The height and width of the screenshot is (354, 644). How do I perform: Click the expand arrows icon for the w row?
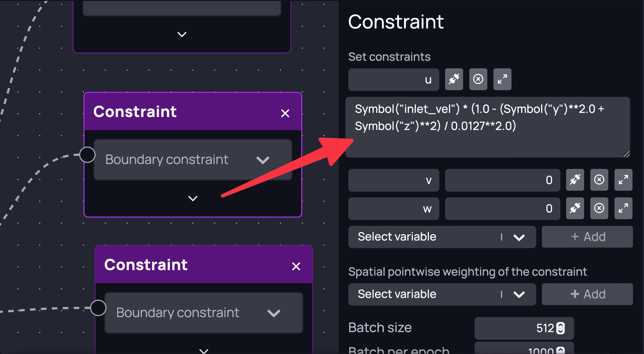pos(623,208)
